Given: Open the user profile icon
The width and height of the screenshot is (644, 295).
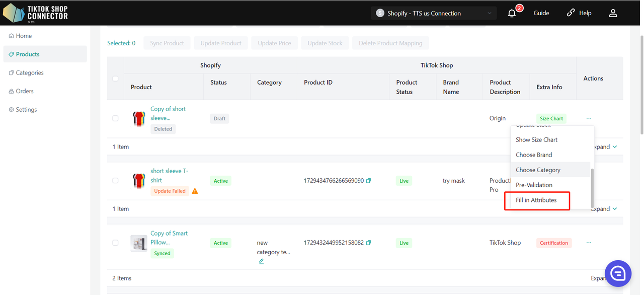Looking at the screenshot, I should coord(613,13).
